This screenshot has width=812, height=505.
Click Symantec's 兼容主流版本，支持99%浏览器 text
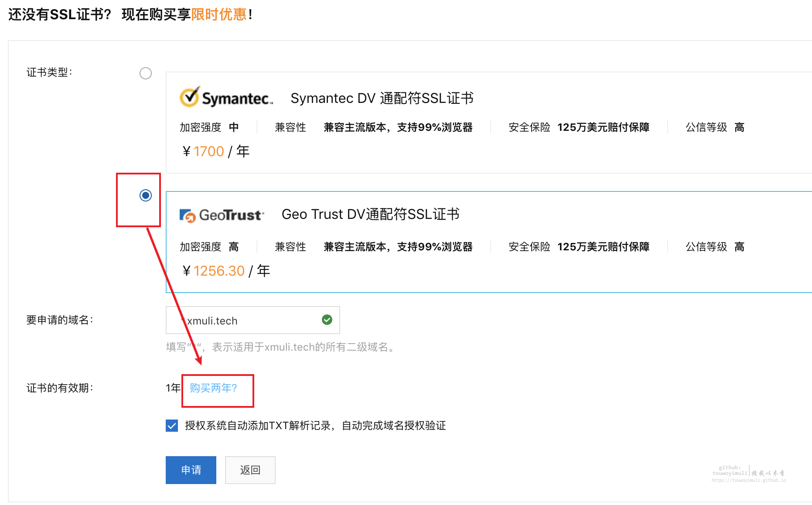[x=398, y=127]
